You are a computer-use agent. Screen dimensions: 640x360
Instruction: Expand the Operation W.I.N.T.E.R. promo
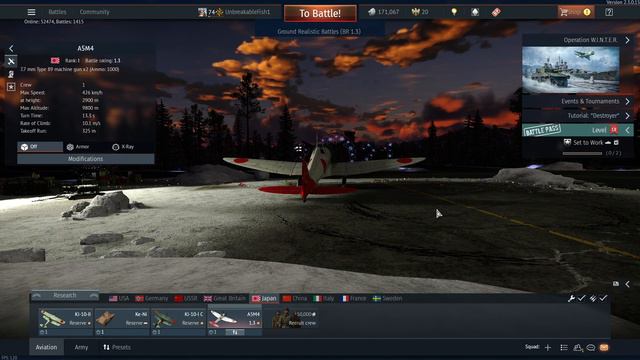[627, 40]
